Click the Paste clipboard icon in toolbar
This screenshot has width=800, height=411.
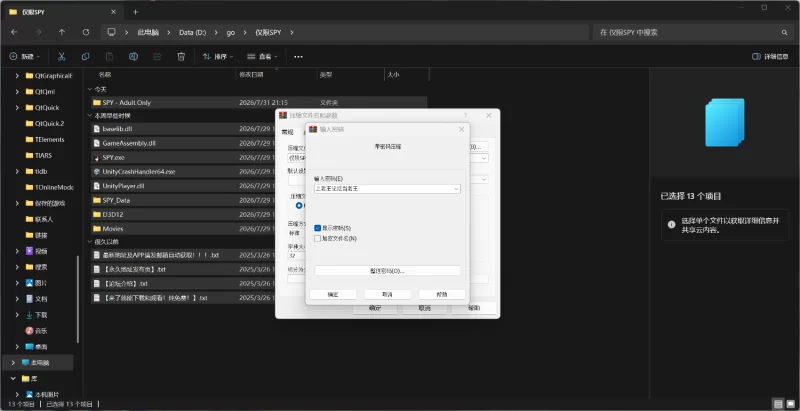[109, 57]
